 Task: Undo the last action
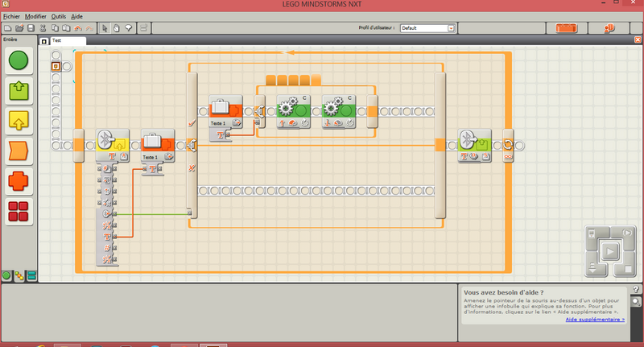[77, 28]
